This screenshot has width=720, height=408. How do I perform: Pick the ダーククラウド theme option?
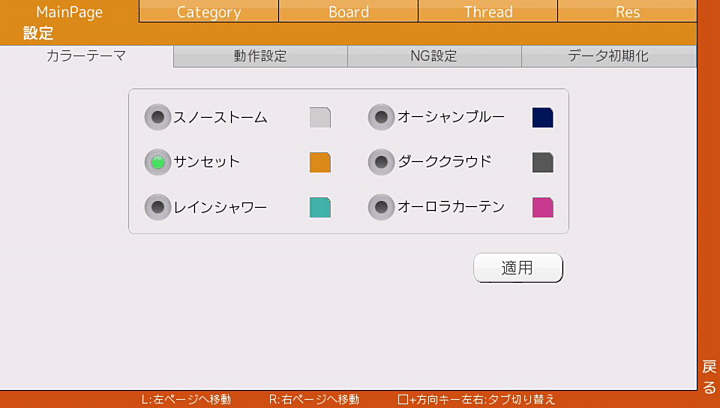click(x=381, y=161)
